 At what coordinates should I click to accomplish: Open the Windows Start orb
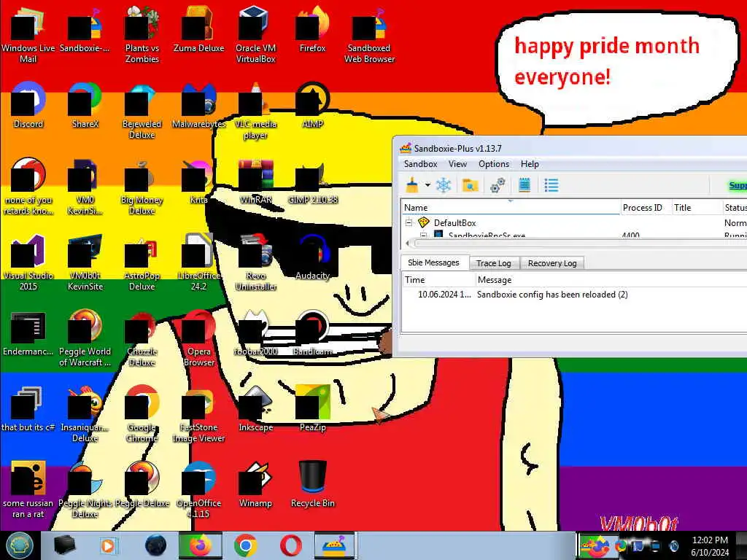[19, 545]
